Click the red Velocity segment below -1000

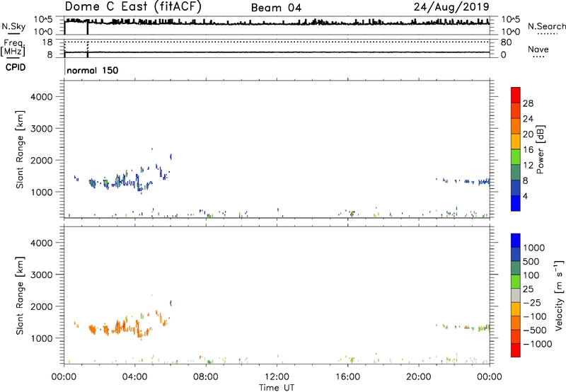(x=516, y=350)
